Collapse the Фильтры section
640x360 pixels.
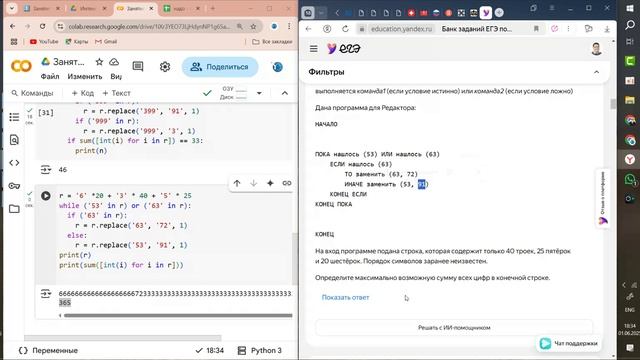pos(596,72)
